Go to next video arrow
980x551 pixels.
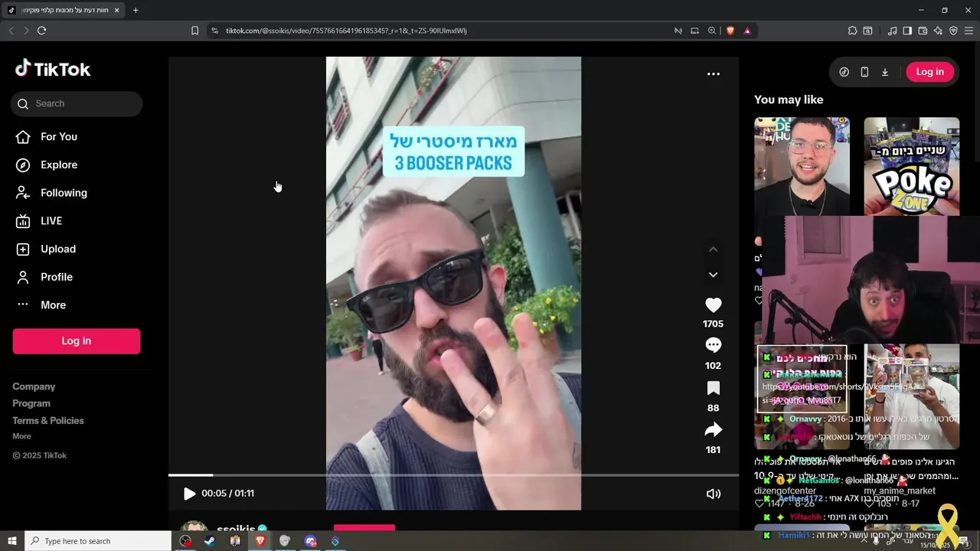click(x=713, y=275)
